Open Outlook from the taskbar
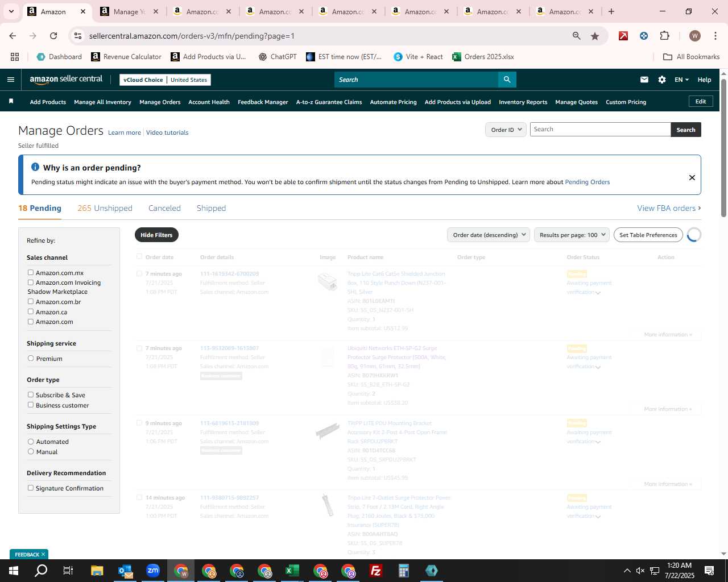The width and height of the screenshot is (728, 582). tap(125, 571)
